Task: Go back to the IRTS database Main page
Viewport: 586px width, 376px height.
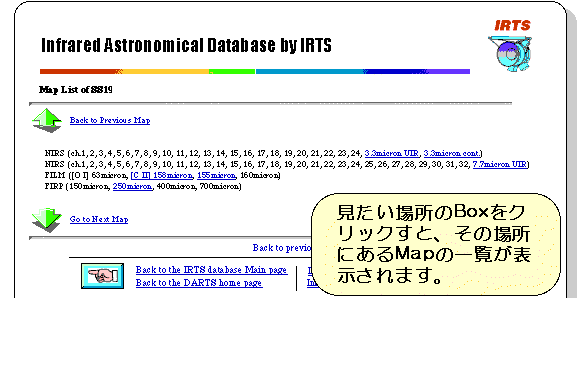Action: coord(212,270)
